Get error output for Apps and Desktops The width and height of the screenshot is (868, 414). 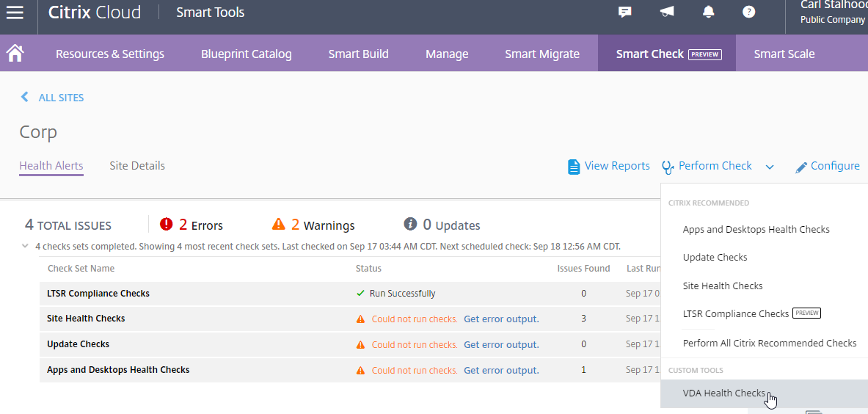click(501, 370)
